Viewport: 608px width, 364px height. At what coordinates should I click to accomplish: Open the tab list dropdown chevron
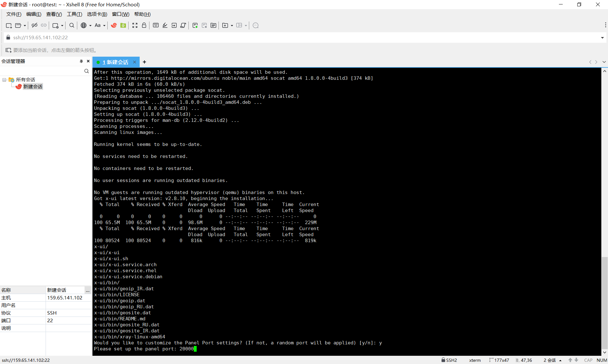pyautogui.click(x=604, y=62)
